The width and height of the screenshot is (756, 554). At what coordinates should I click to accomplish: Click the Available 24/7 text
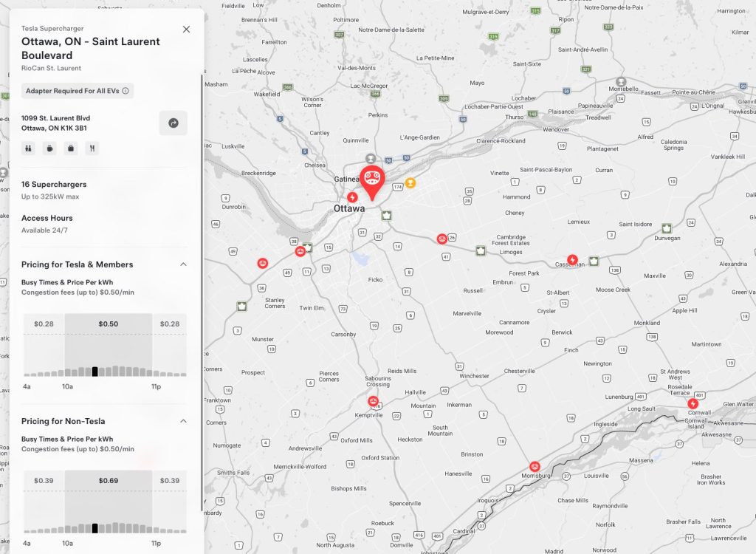click(44, 230)
